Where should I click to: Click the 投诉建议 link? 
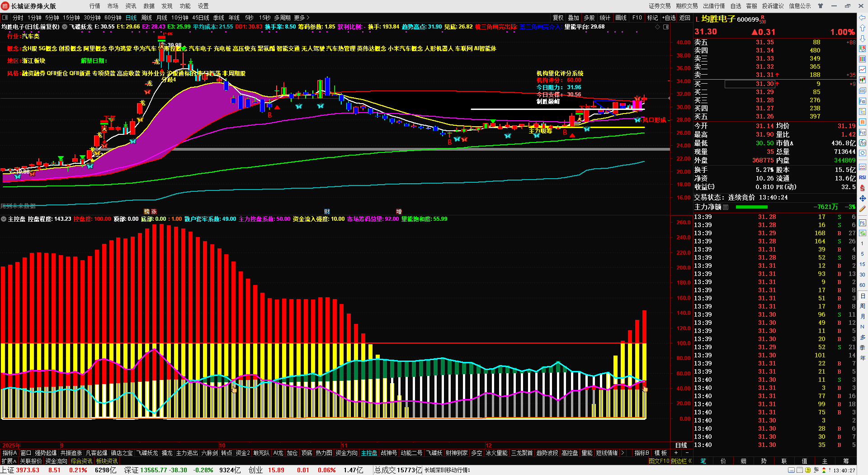(773, 6)
